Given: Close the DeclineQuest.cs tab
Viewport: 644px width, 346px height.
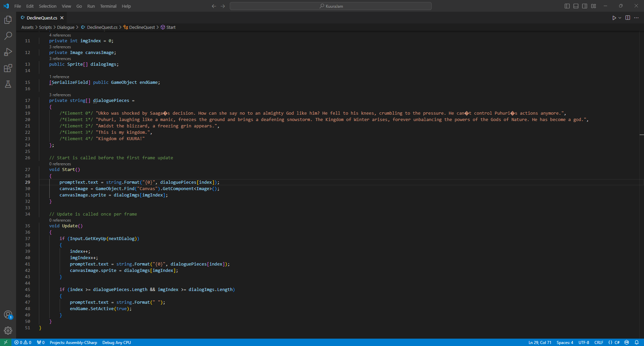Looking at the screenshot, I should pos(62,18).
